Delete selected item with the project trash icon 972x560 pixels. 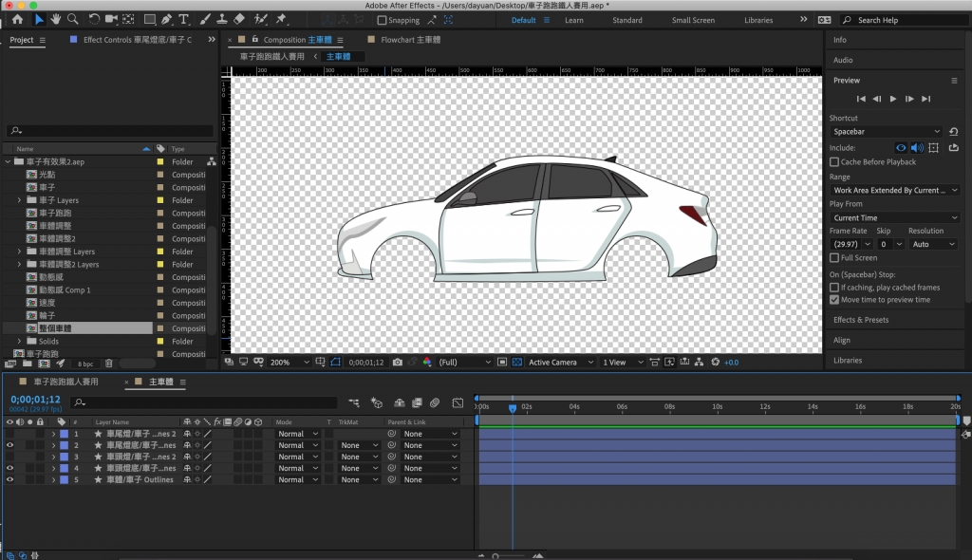click(x=108, y=364)
